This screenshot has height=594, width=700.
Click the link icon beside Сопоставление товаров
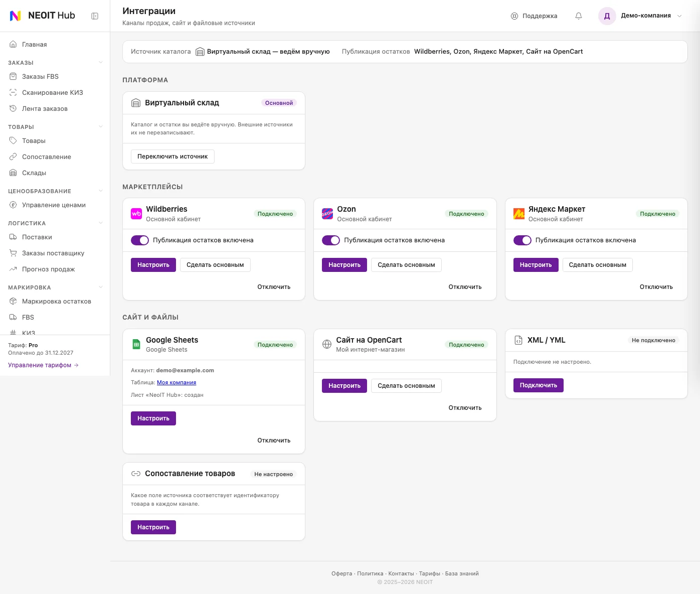point(136,474)
